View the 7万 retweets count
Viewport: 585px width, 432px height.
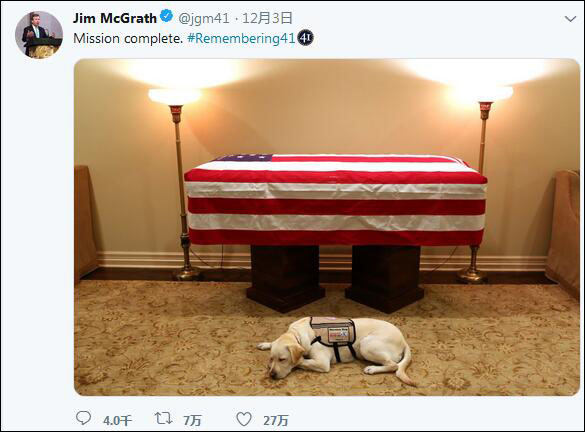pos(192,421)
